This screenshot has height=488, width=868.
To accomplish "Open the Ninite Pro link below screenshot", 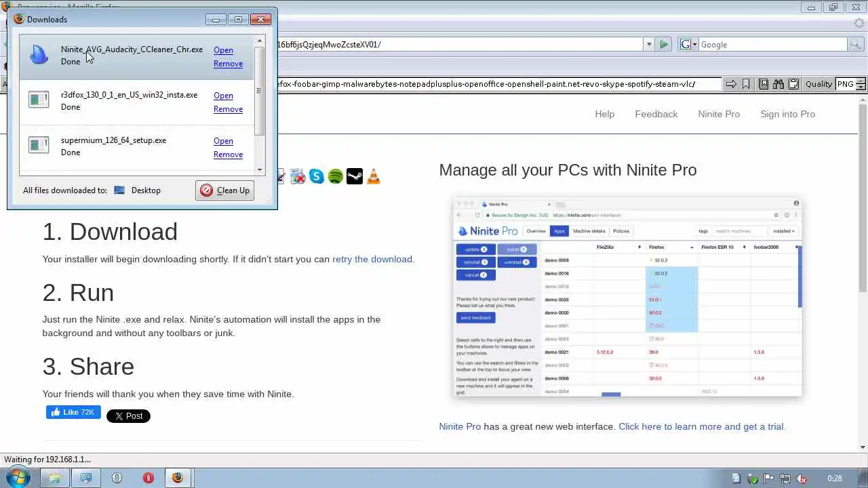I will click(x=460, y=426).
